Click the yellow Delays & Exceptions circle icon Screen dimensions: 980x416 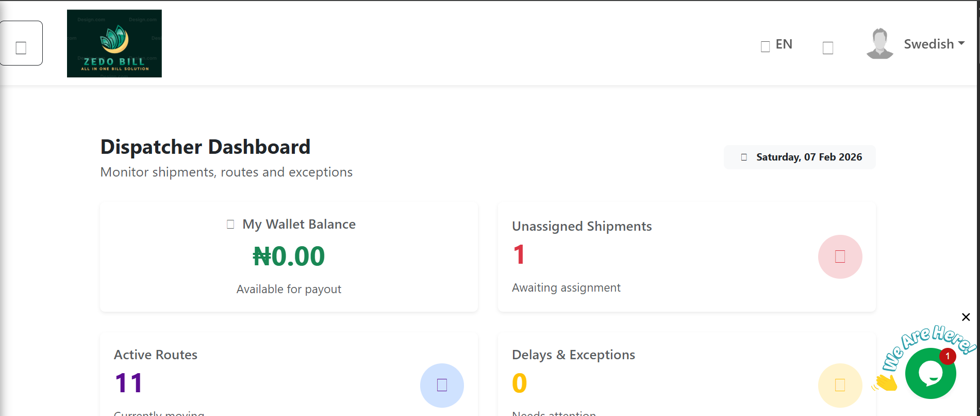click(x=840, y=385)
